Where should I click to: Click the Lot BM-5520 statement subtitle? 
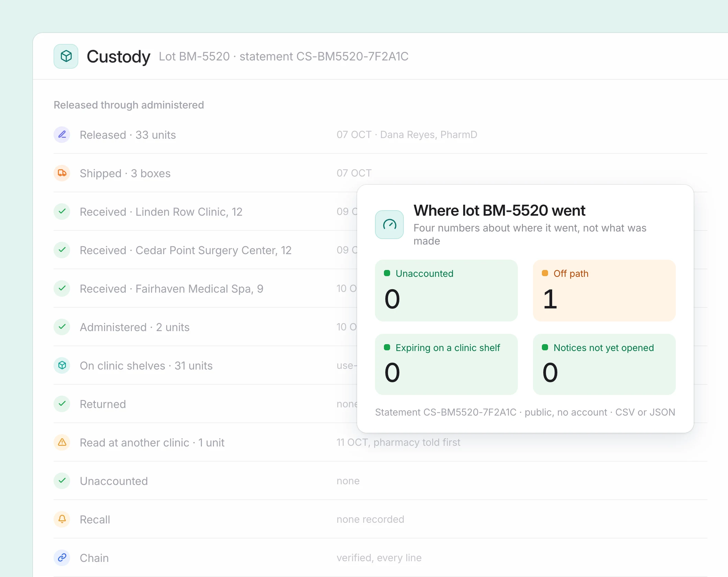click(284, 56)
